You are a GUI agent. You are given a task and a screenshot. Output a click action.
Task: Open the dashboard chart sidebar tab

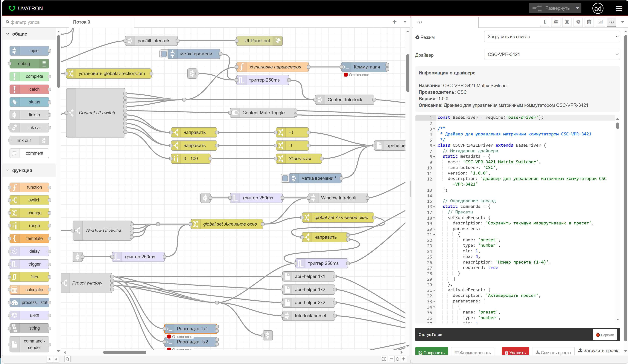tap(600, 22)
